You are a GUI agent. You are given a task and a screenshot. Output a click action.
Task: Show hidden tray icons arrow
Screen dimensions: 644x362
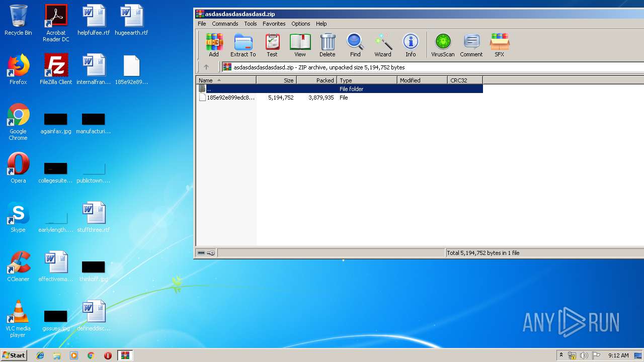click(561, 355)
